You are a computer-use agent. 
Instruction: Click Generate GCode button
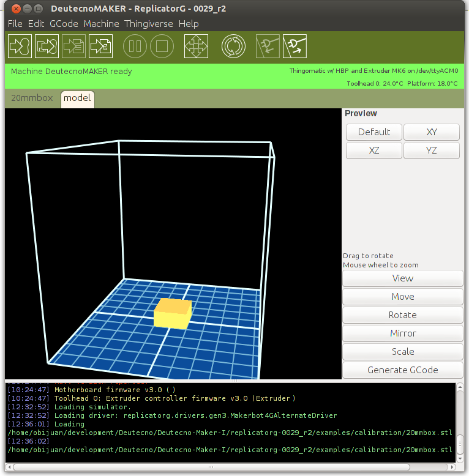coord(402,370)
